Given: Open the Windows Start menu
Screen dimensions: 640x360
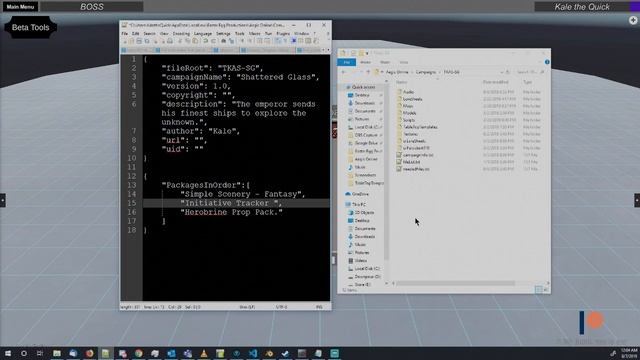Looking at the screenshot, I should (8, 353).
